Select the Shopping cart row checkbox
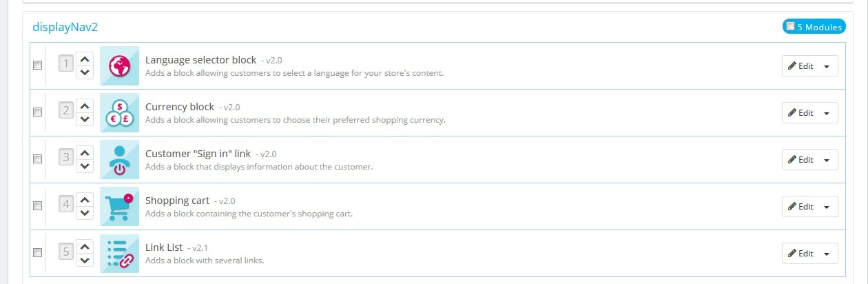Viewport: 868px width, 284px height. click(38, 205)
